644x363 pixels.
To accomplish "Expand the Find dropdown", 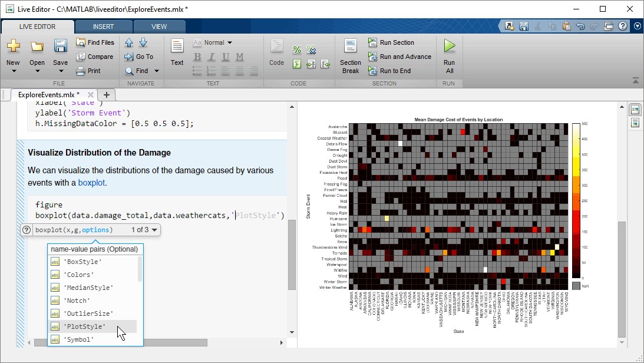I will click(155, 71).
